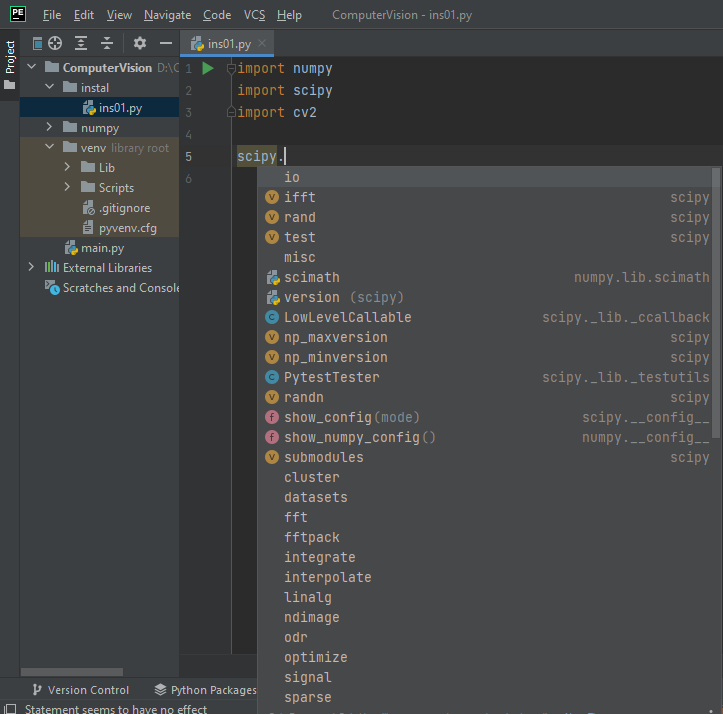Open the VCS menu

[x=255, y=15]
